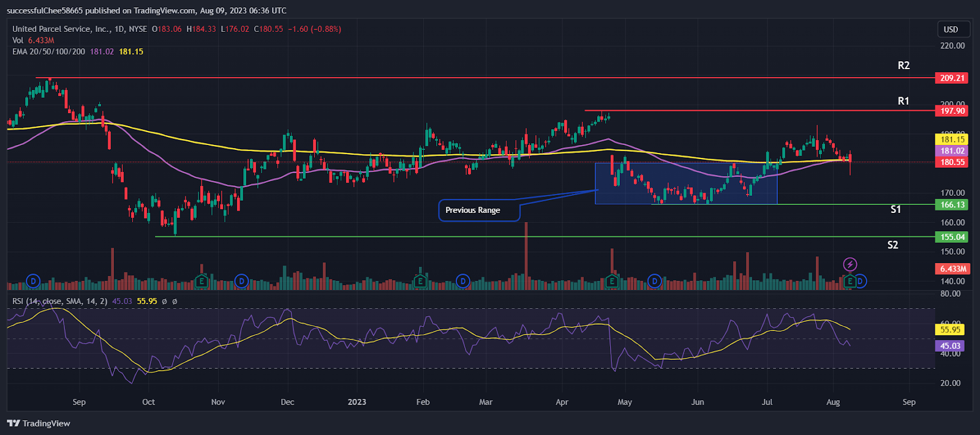
Task: Click the purple 181.02 EMA price tag
Action: (952, 151)
